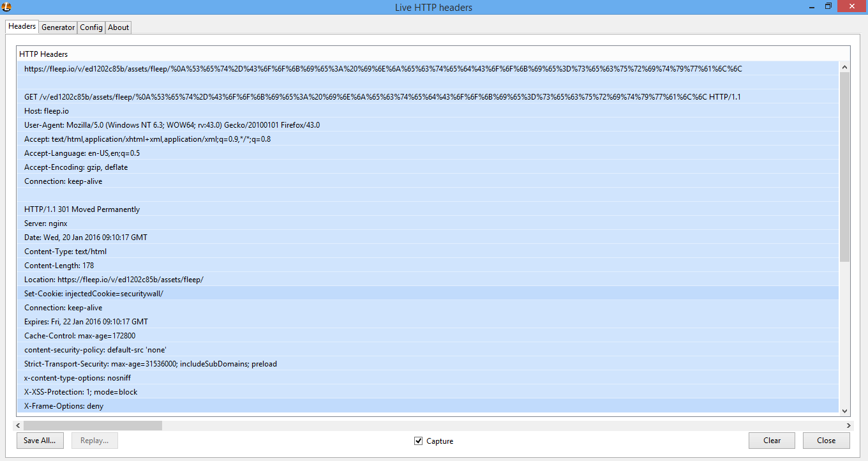Open the Generator tab
The height and width of the screenshot is (461, 868).
tap(58, 27)
